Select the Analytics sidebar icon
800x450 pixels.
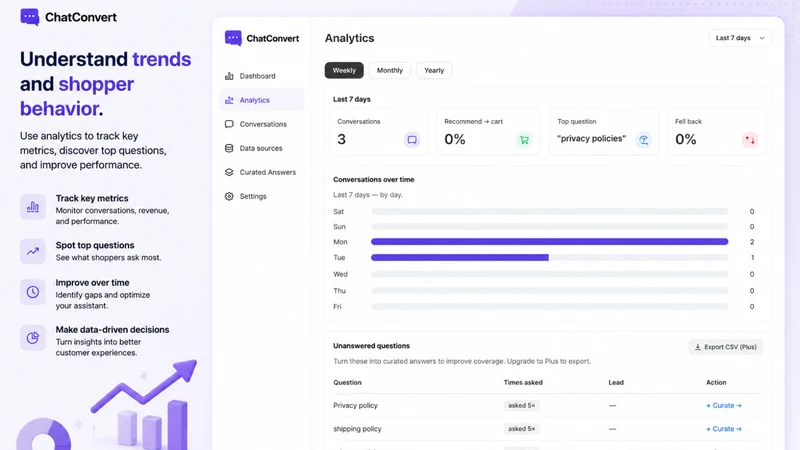(229, 100)
